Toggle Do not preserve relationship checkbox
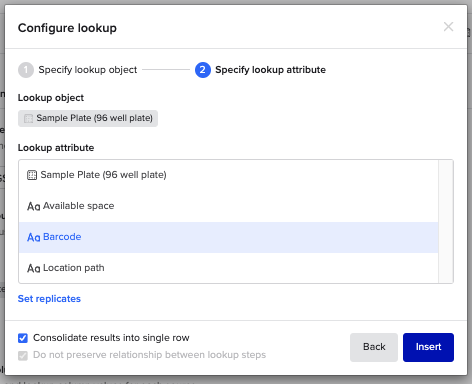Viewport: 472px width, 384px height. coord(23,355)
